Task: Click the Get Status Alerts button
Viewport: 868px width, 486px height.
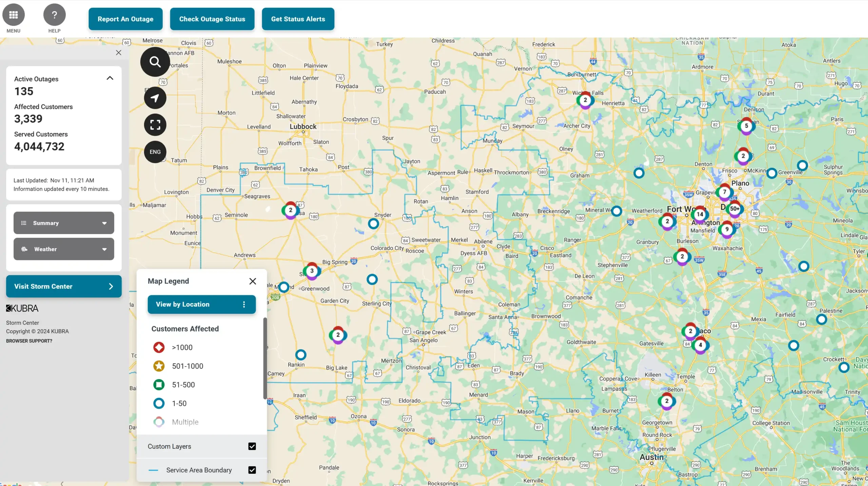Action: (x=298, y=19)
